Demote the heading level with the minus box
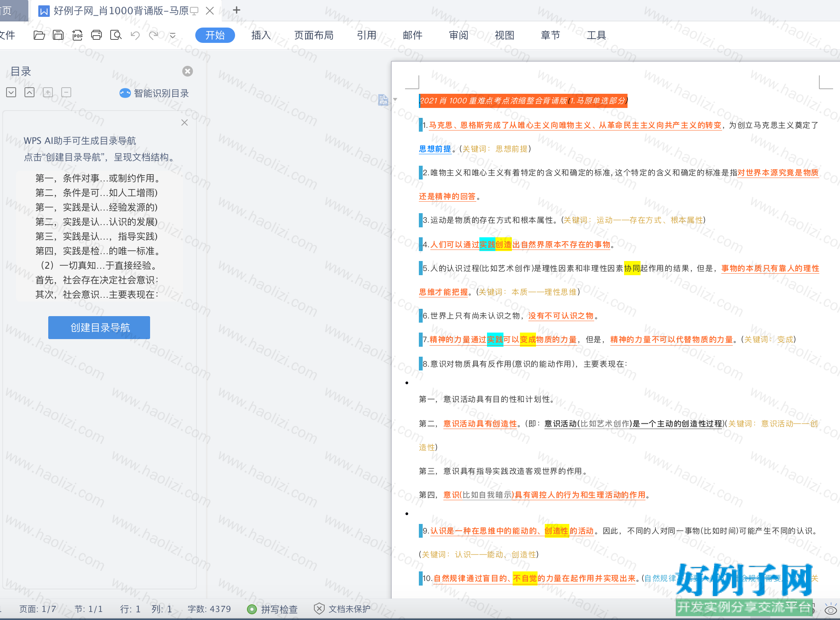Screen dimensions: 840x620 (66, 92)
